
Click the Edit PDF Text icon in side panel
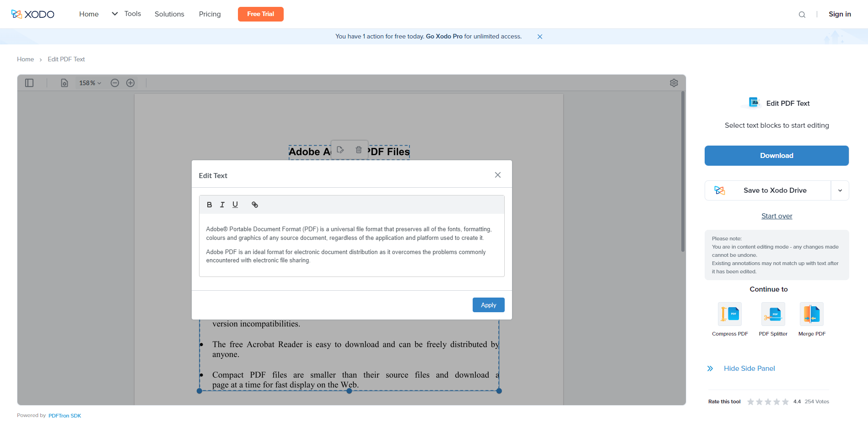[754, 103]
